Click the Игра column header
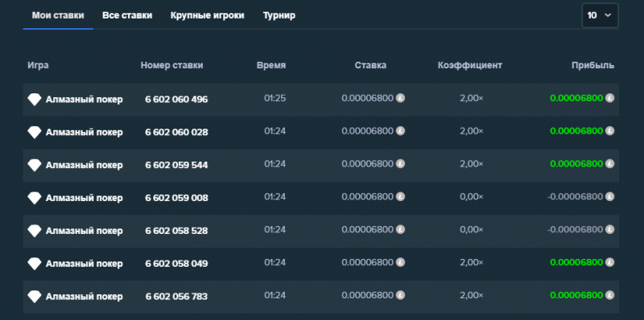This screenshot has height=320, width=644. click(38, 65)
